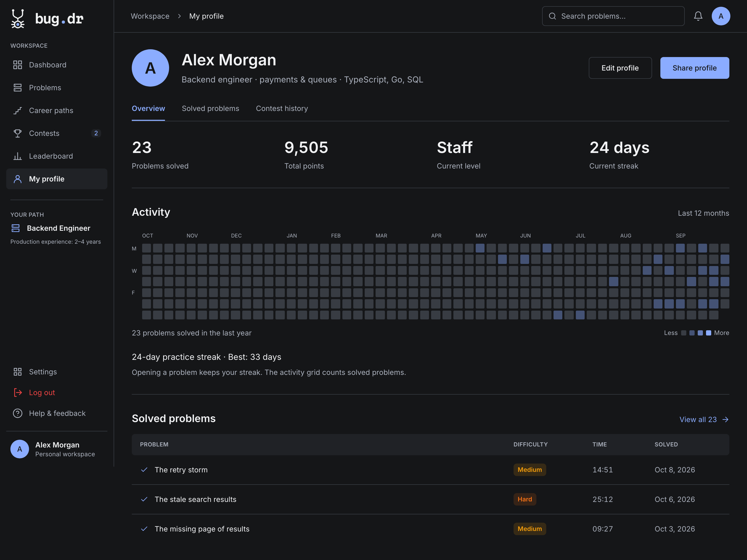Click the Personal workspace label

pos(65,454)
